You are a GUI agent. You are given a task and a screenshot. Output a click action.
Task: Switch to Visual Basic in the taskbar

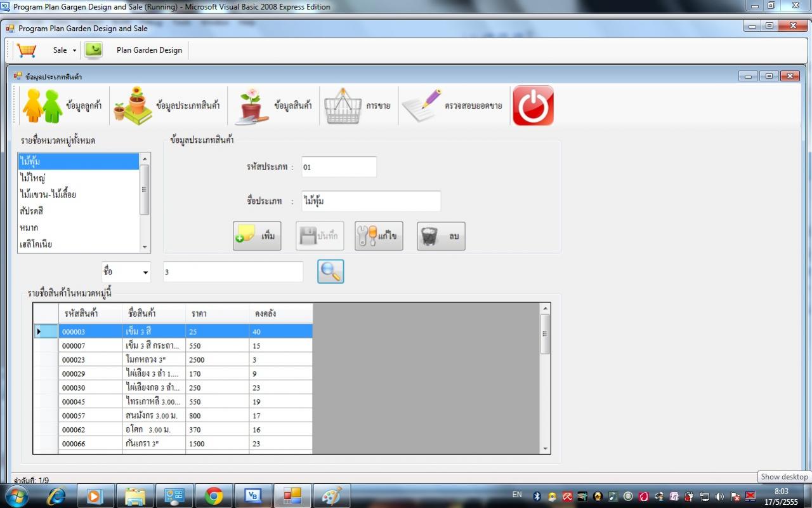point(252,495)
